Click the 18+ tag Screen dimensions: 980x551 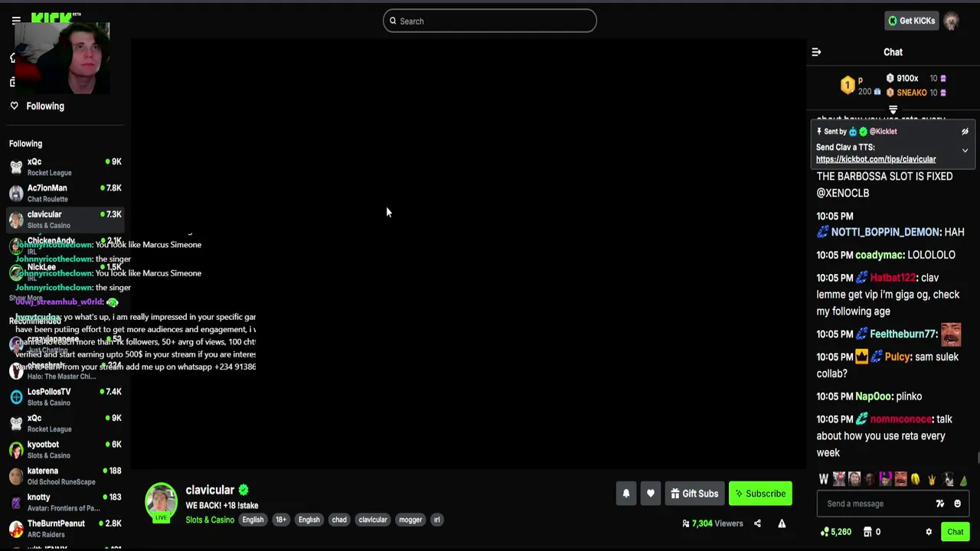(281, 520)
